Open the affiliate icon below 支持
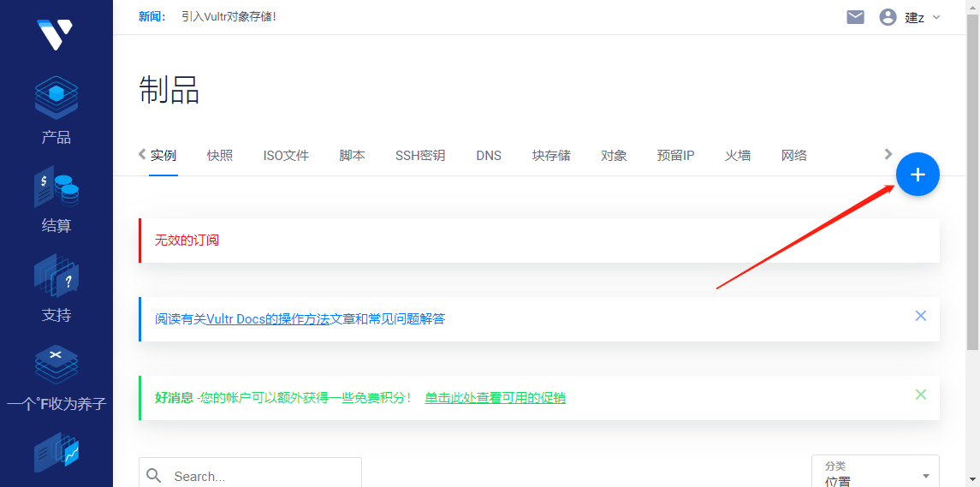 pos(56,365)
